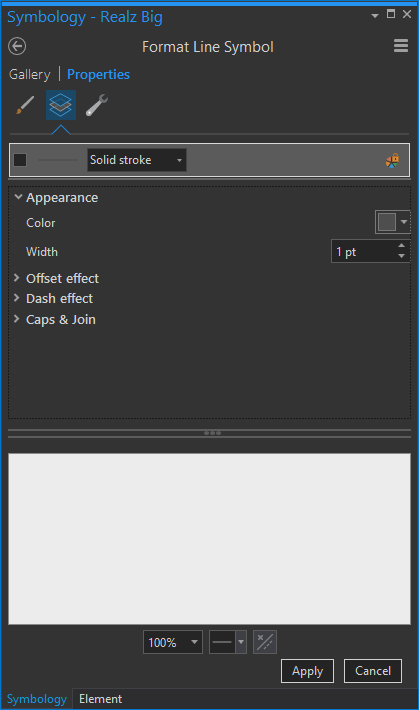Expand the Offset effect section
The width and height of the screenshot is (419, 710).
[x=17, y=278]
